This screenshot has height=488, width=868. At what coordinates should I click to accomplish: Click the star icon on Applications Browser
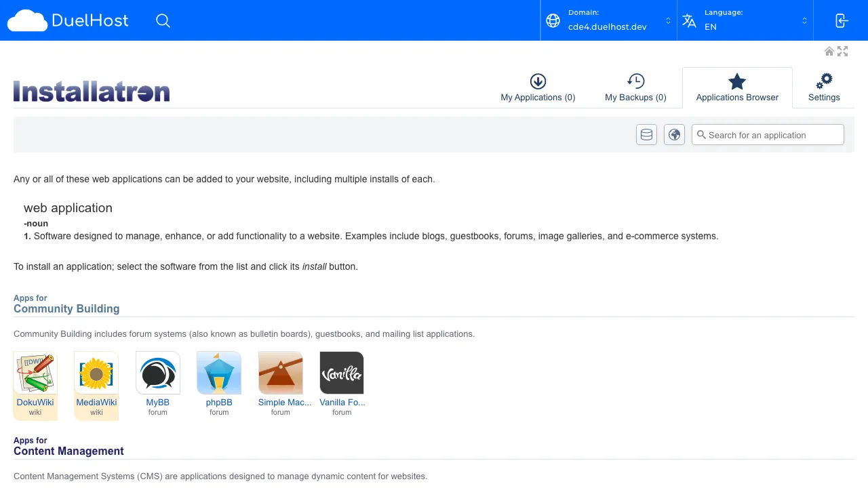(x=737, y=81)
